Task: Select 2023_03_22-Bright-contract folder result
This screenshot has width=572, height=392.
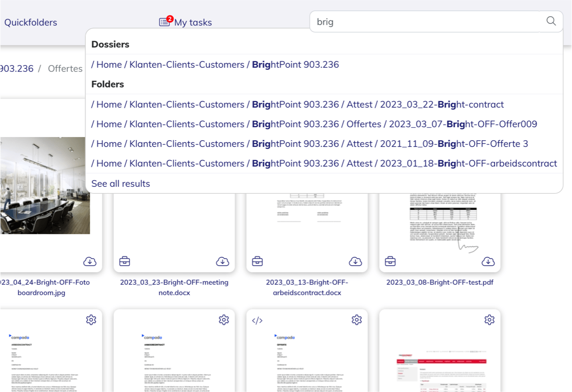Action: pos(297,105)
